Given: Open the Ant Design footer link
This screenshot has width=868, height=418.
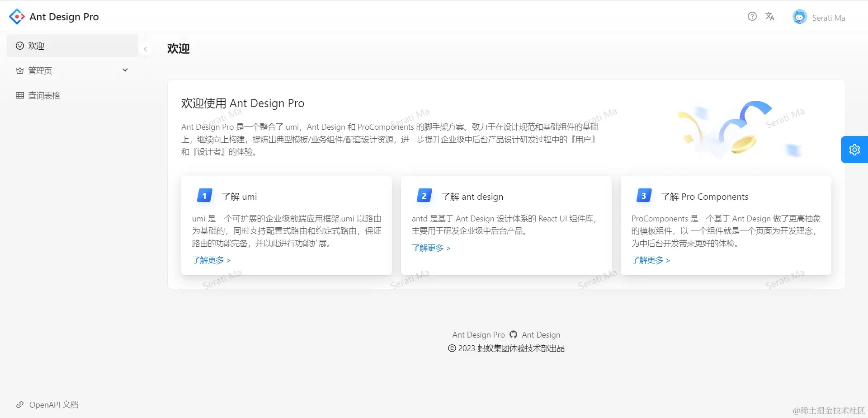Looking at the screenshot, I should click(541, 335).
